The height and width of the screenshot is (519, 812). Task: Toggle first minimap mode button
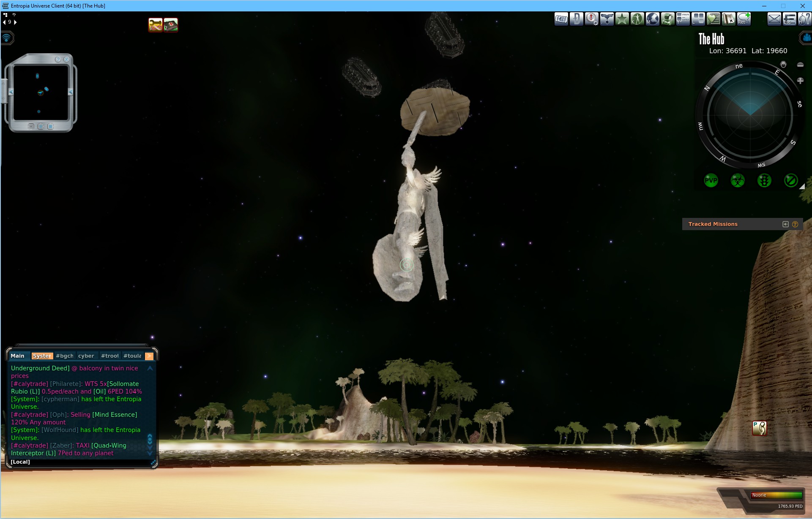coord(31,126)
